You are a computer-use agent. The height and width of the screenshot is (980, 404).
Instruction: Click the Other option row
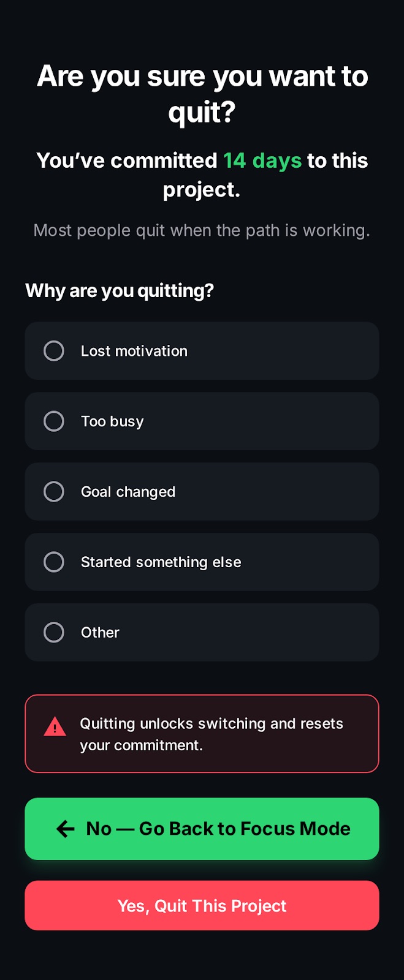click(x=202, y=632)
